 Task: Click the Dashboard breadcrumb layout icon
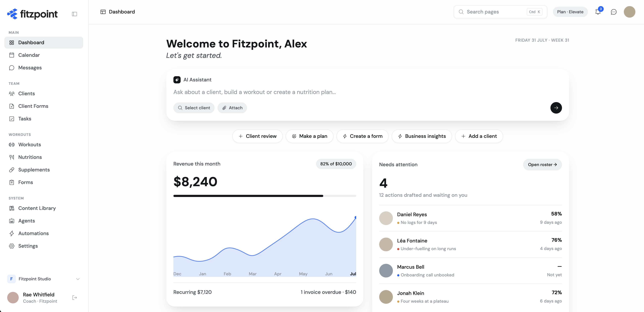(x=103, y=12)
